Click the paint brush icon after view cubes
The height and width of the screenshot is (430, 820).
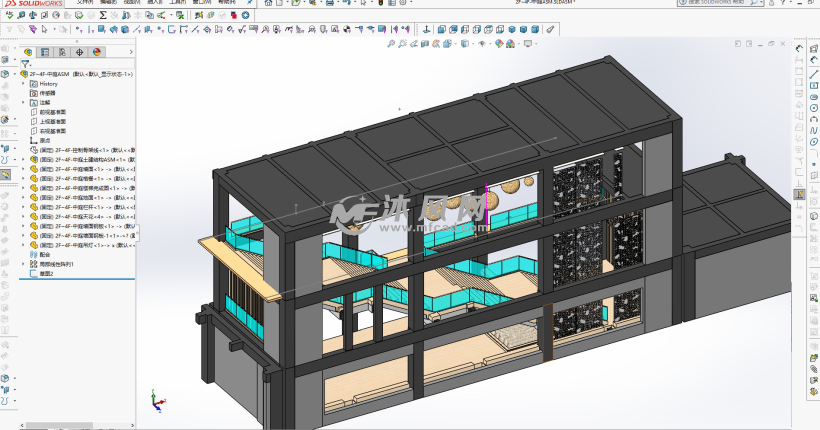[550, 29]
